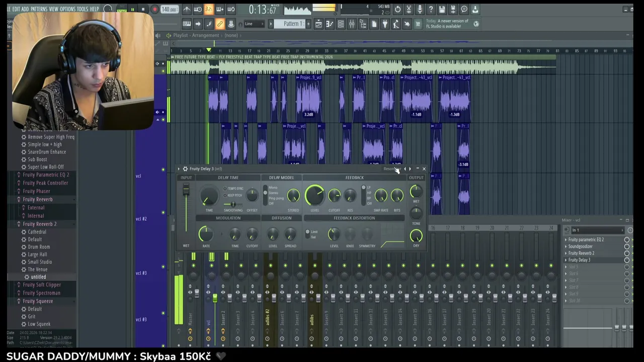Select Sat feedback distortion mode
The image size is (644, 362).
(313, 237)
